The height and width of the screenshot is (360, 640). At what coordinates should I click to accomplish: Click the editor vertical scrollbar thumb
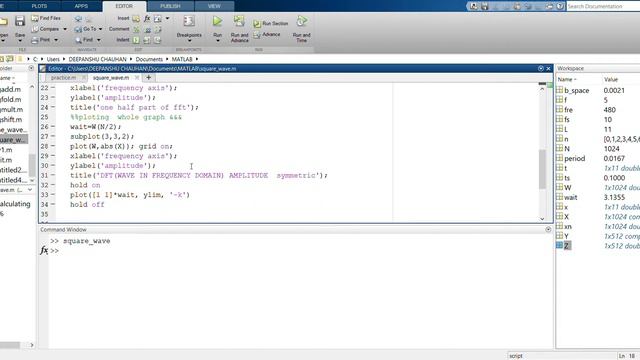[x=542, y=169]
